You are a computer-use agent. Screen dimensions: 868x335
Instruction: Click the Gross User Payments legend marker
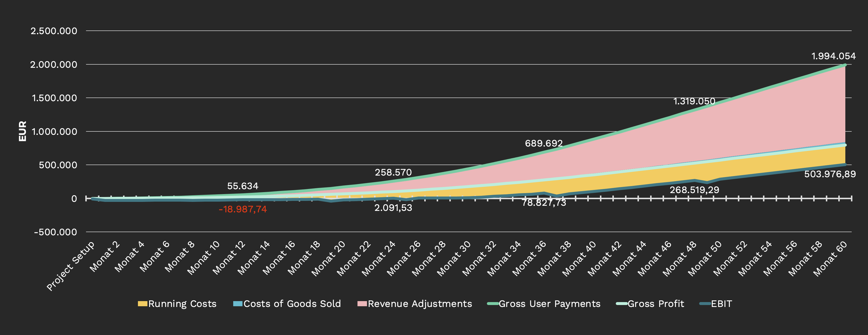(x=493, y=304)
